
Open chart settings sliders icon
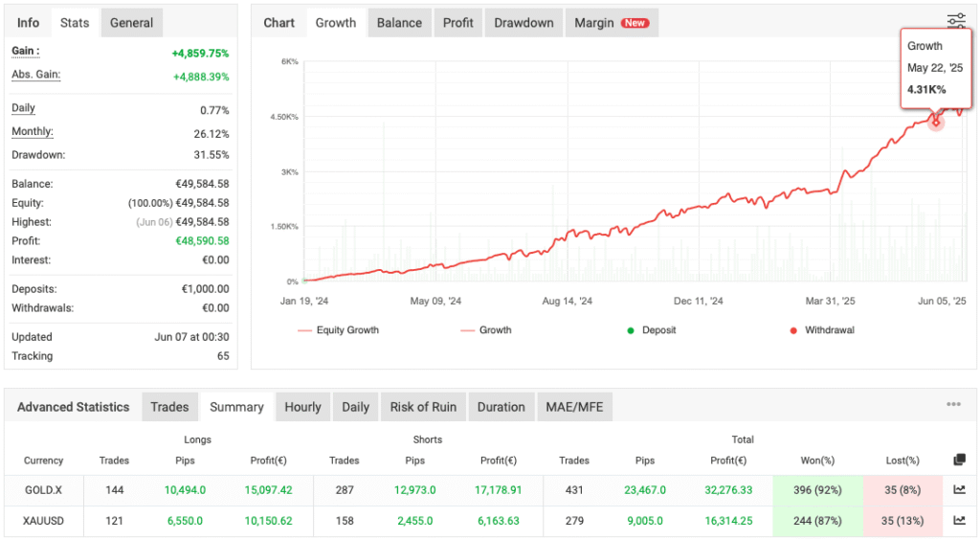click(x=956, y=21)
